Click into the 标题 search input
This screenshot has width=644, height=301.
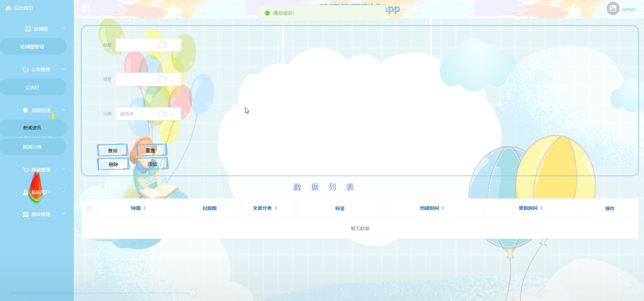[x=148, y=45]
